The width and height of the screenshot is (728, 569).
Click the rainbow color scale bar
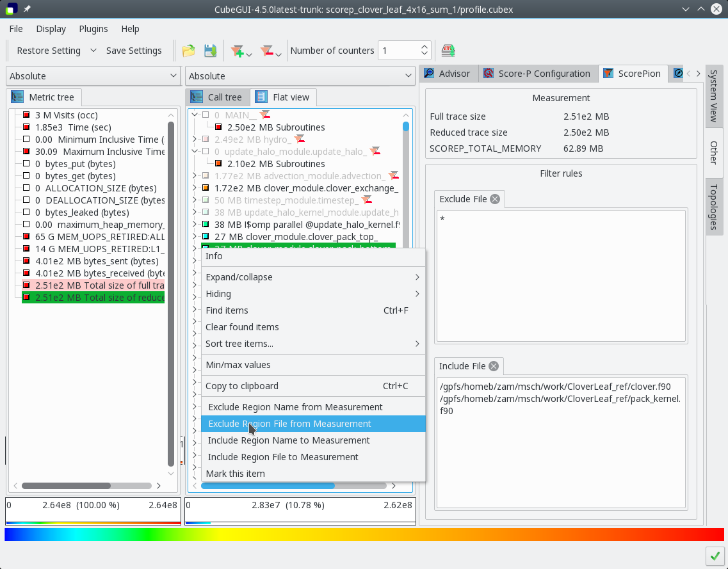tap(364, 534)
